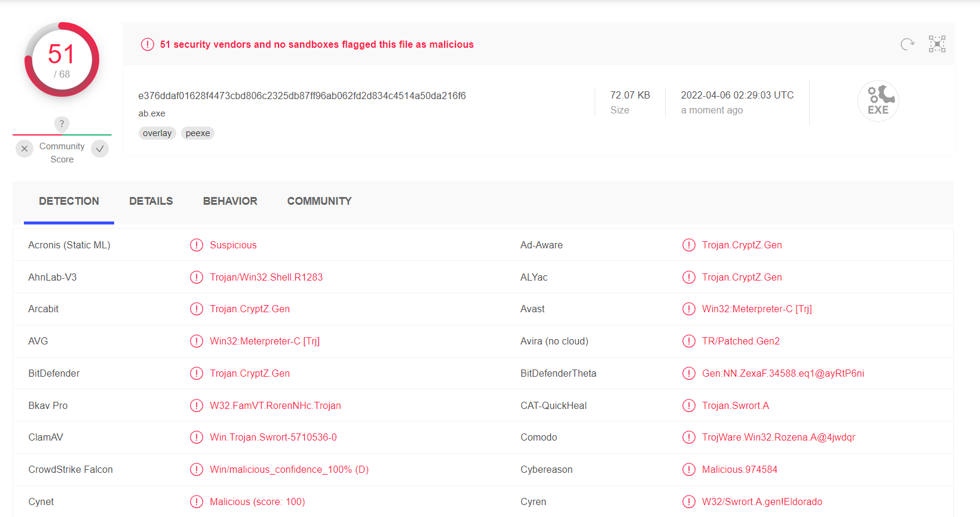The width and height of the screenshot is (980, 517).
Task: Click the TrojWare.Win32.Rozena.A@4jwdqr result
Action: point(779,438)
